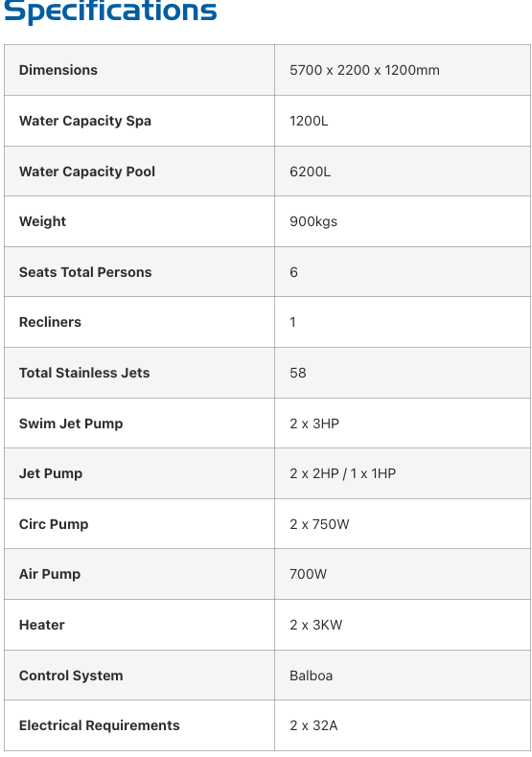The height and width of the screenshot is (757, 532).
Task: Click the 58 jets value
Action: click(297, 373)
